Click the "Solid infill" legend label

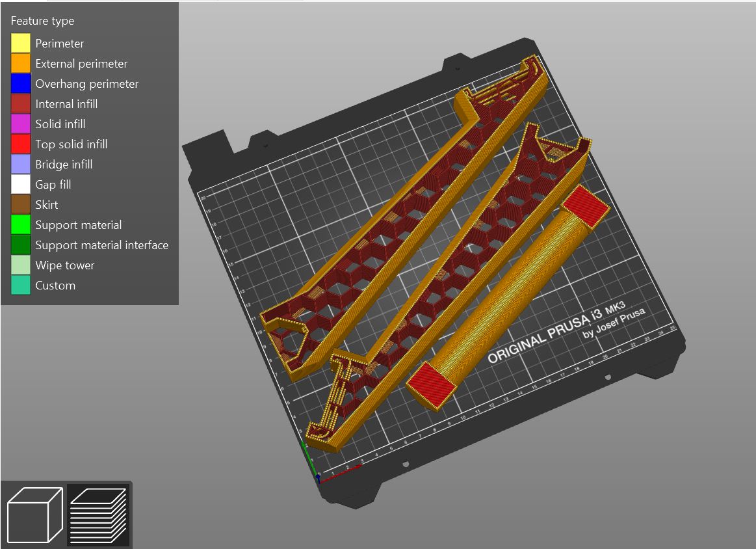click(60, 124)
